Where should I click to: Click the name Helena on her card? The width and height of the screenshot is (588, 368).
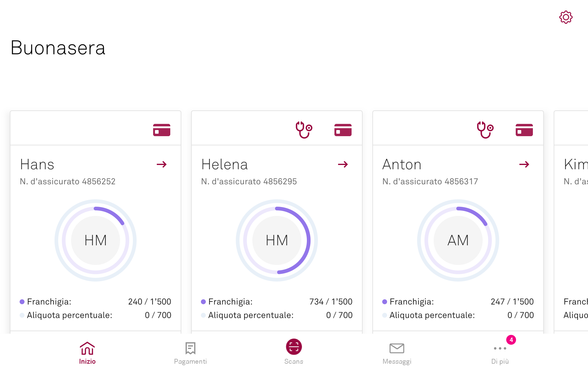coord(224,164)
